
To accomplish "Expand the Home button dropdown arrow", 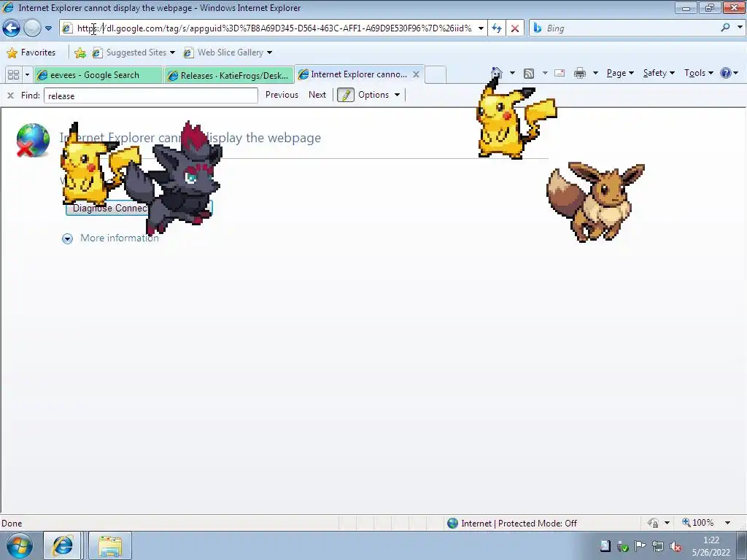I will click(x=512, y=73).
